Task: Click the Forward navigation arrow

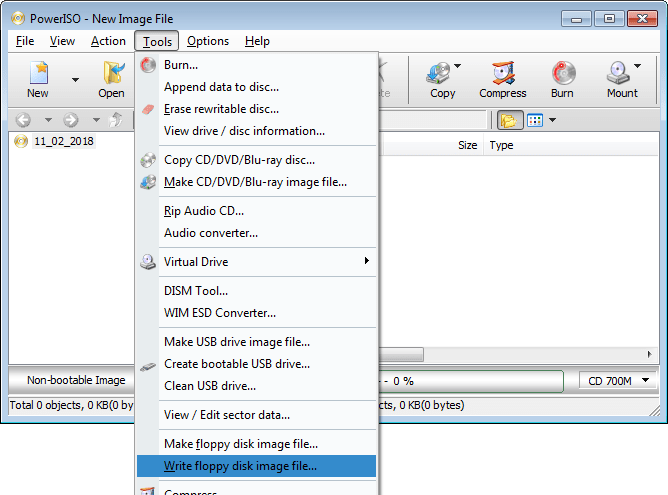Action: (x=71, y=120)
